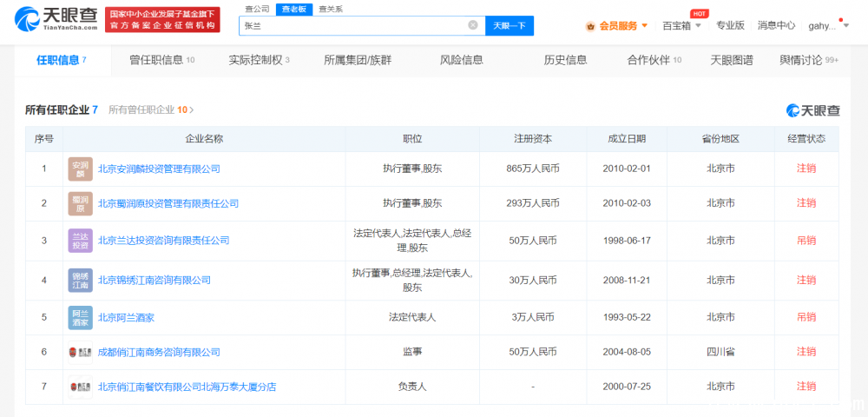Image resolution: width=868 pixels, height=417 pixels.
Task: Click the 省份地区 column header
Action: [x=720, y=139]
